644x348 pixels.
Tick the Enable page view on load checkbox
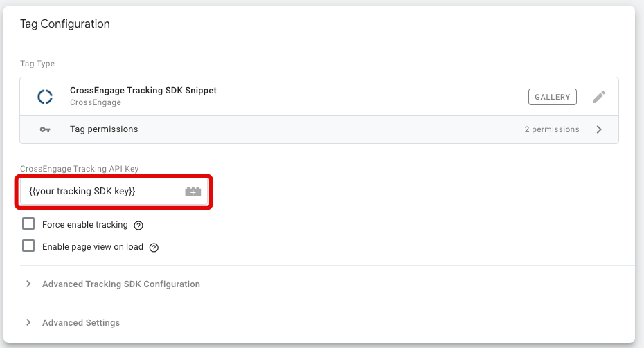(x=28, y=246)
